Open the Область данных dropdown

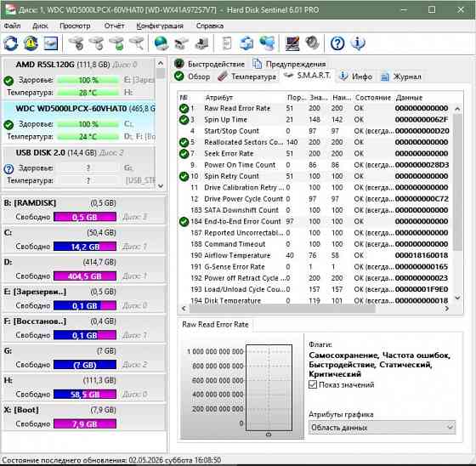click(382, 428)
